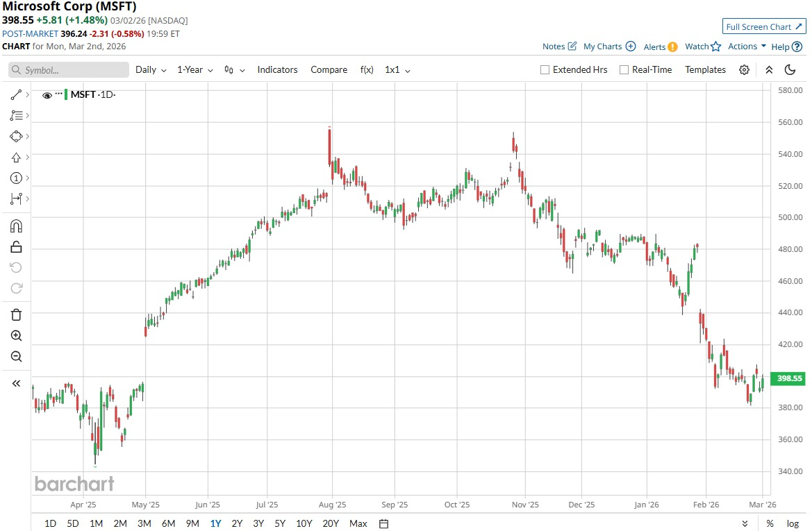Open the 1x1 grid layout dropdown
Image resolution: width=812 pixels, height=531 pixels.
397,70
